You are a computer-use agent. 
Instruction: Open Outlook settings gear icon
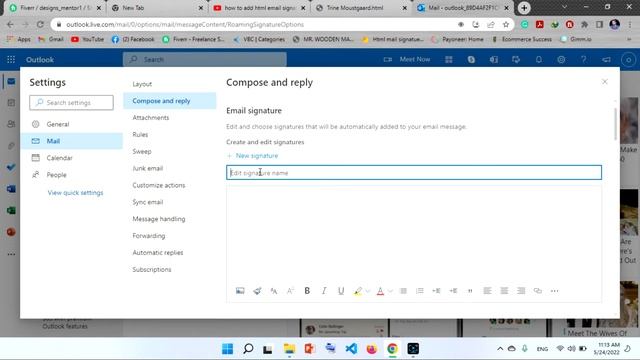pyautogui.click(x=561, y=60)
